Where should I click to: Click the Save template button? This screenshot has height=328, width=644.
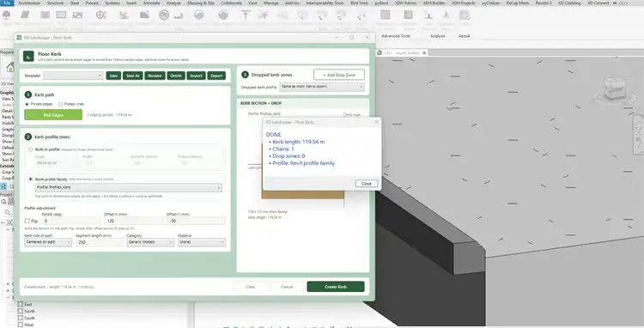(x=113, y=76)
